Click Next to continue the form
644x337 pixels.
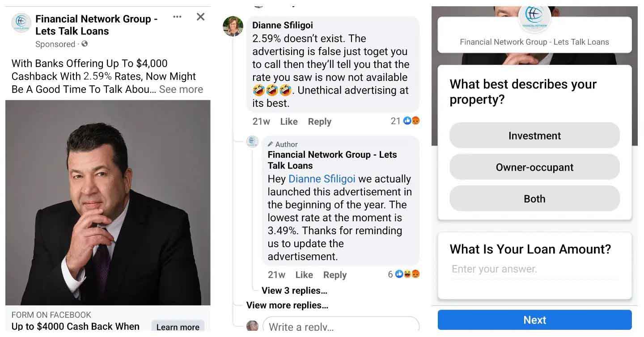coord(534,320)
